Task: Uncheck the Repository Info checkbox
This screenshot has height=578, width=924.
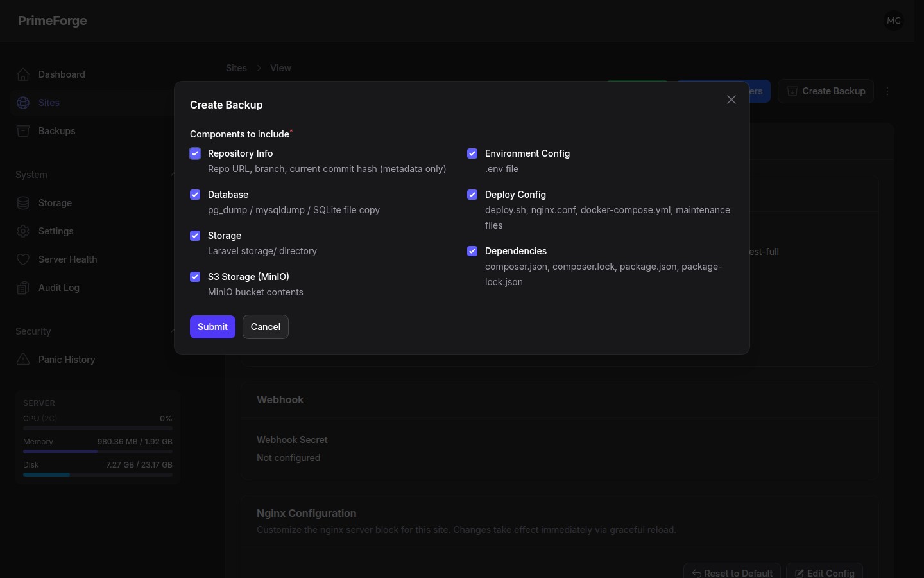Action: point(195,153)
